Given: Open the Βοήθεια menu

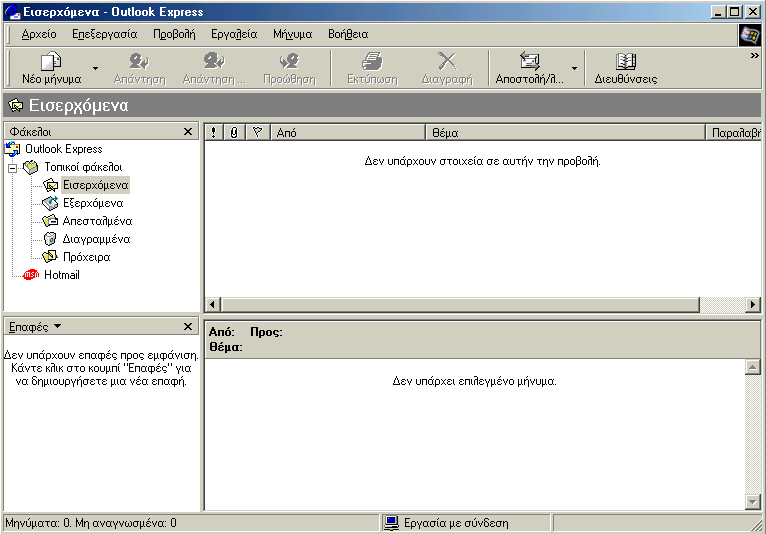Looking at the screenshot, I should coord(348,34).
